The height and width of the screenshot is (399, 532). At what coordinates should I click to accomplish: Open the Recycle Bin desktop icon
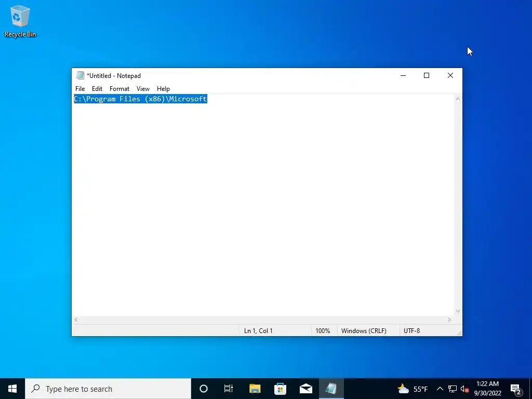pyautogui.click(x=20, y=21)
